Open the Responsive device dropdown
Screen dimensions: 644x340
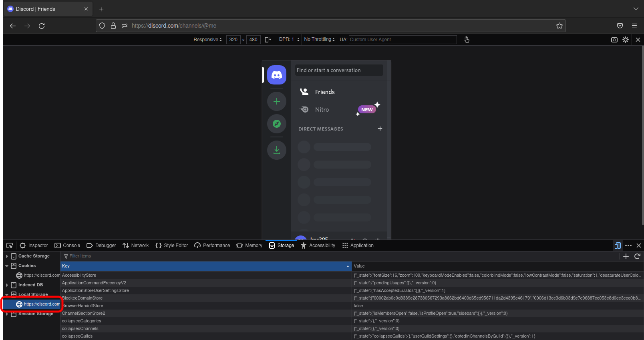pos(207,40)
